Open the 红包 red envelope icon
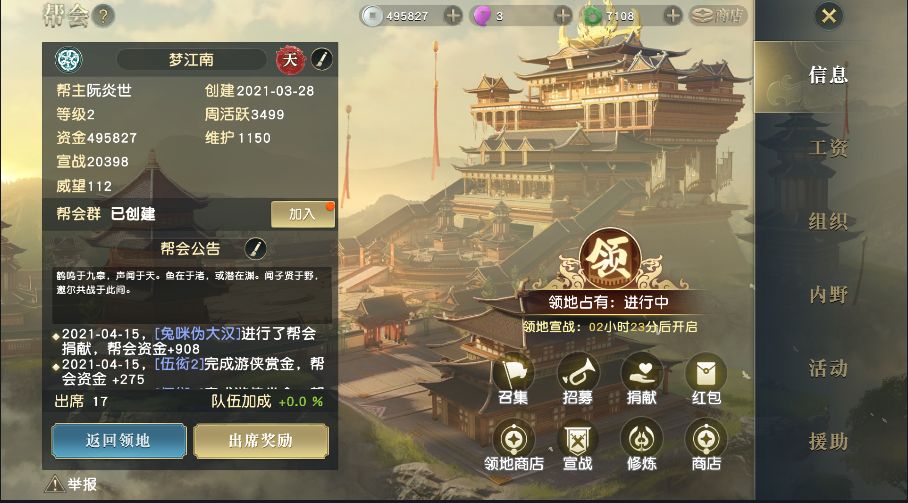The height and width of the screenshot is (503, 908). coord(706,373)
